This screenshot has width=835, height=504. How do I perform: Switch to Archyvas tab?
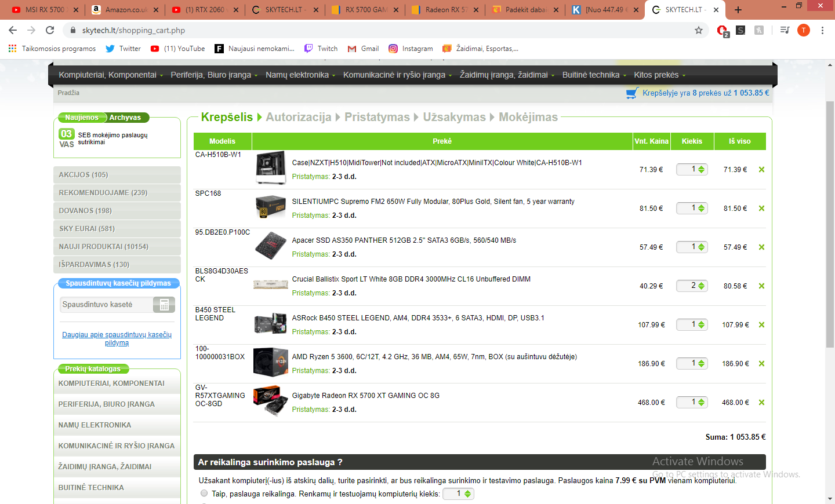coord(125,118)
